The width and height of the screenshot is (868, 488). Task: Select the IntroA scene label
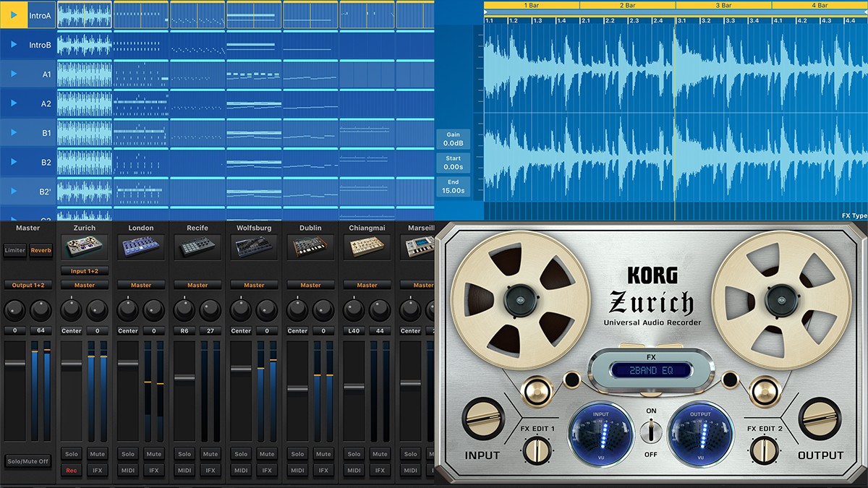pos(40,15)
